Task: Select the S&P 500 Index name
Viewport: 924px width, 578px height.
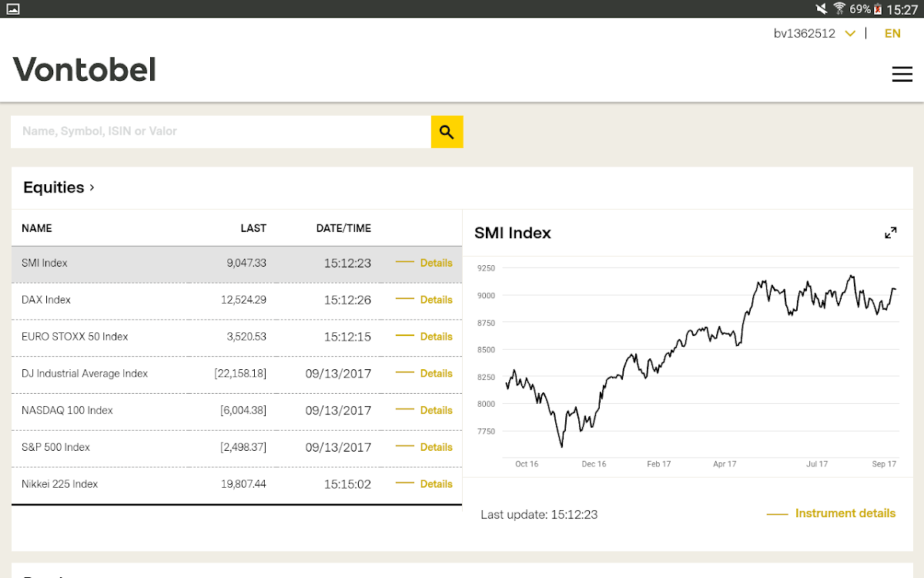Action: tap(55, 447)
